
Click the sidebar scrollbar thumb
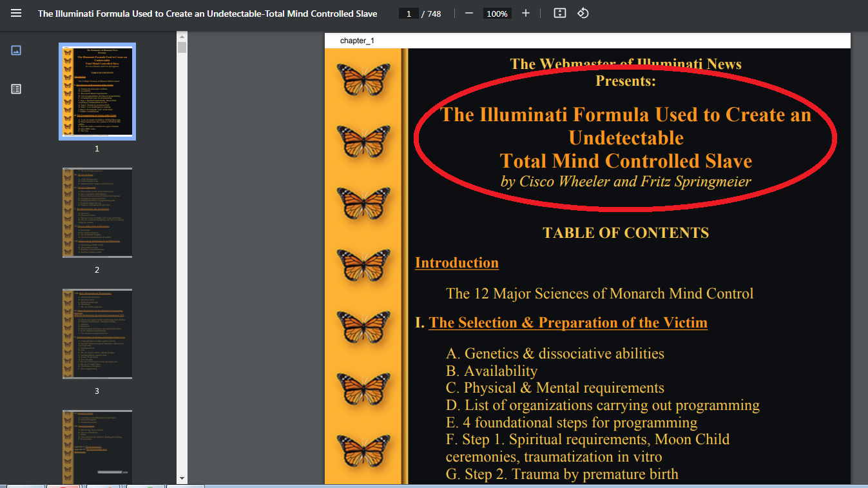click(x=182, y=48)
